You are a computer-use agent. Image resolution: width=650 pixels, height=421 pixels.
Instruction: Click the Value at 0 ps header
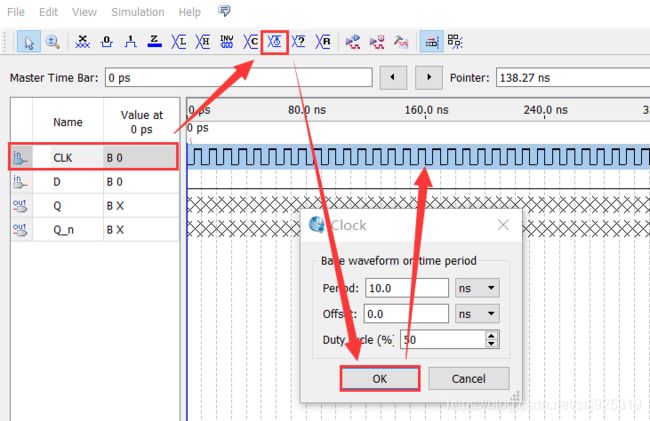141,122
